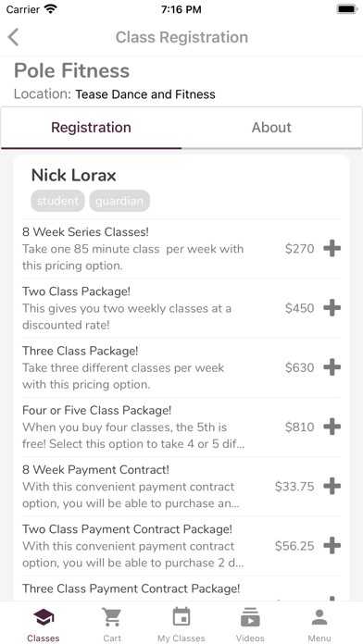Open the Classes graduation cap tab
This screenshot has height=644, width=363.
[x=44, y=624]
